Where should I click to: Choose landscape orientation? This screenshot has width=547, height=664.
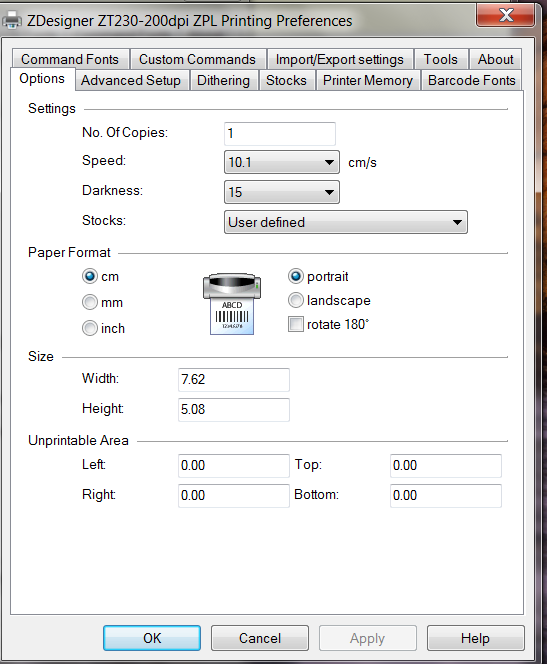[296, 300]
